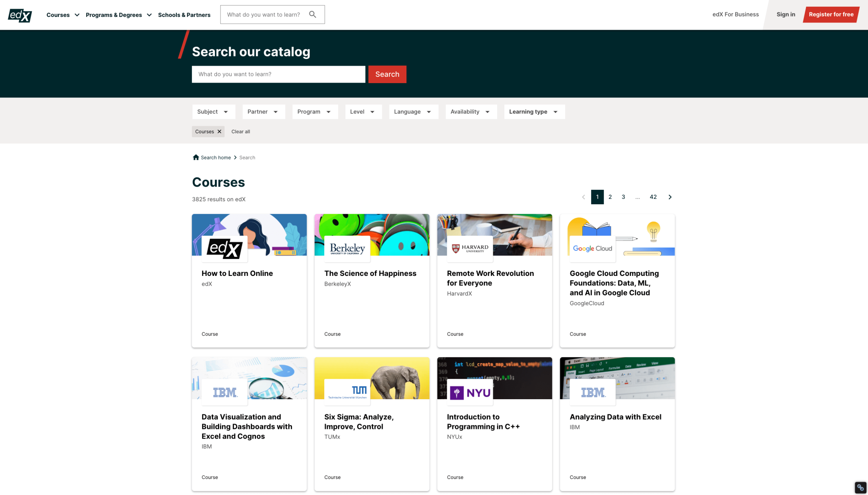868x495 pixels.
Task: Remove the Courses filter chip via its X icon
Action: coord(220,131)
